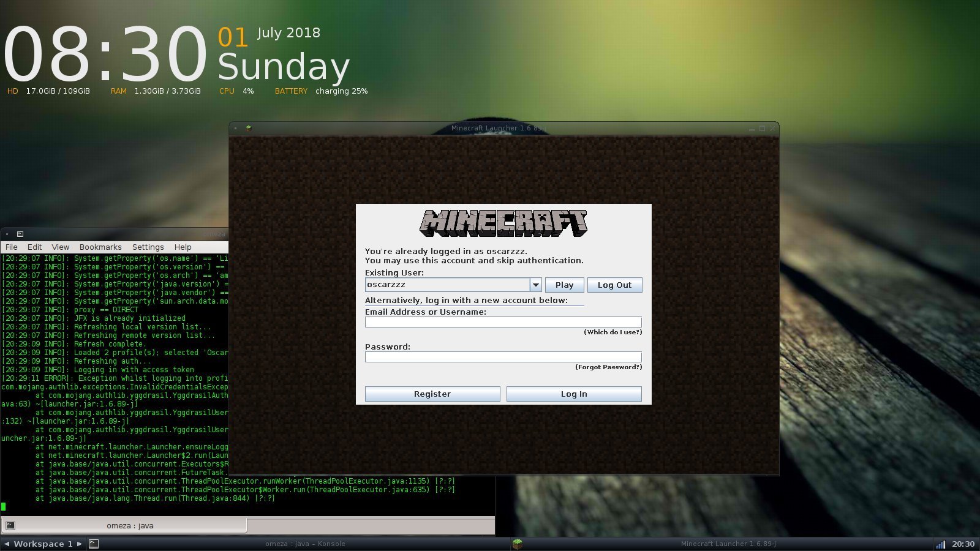
Task: Open the Edit menu in Konsole
Action: click(35, 247)
